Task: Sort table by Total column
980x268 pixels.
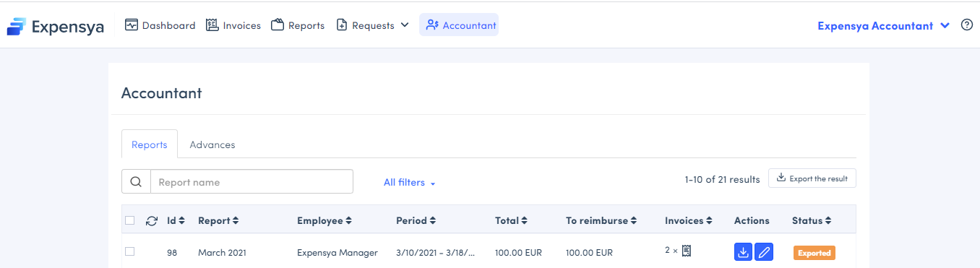Action: coord(511,220)
